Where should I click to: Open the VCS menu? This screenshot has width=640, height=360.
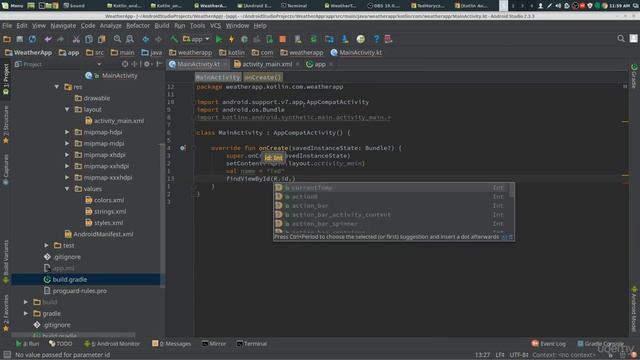(x=215, y=26)
